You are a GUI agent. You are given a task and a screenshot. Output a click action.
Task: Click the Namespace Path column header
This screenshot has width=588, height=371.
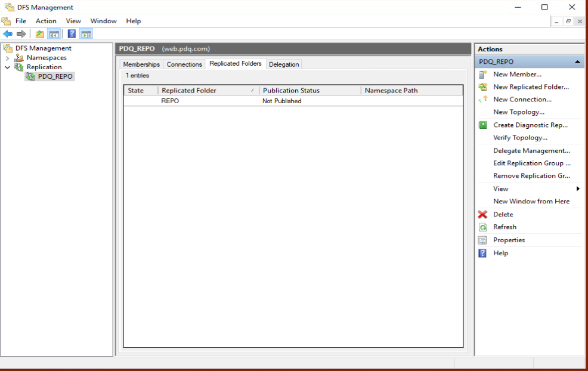coord(411,91)
